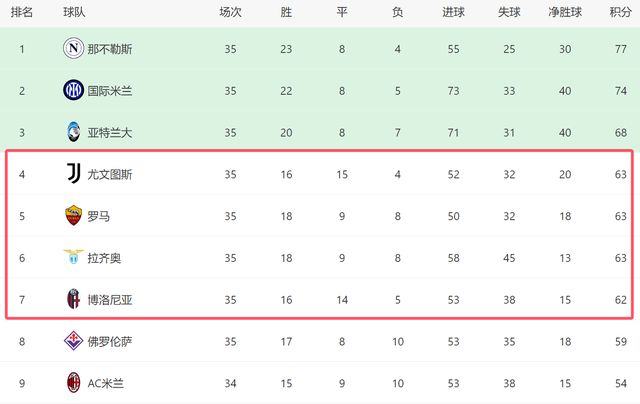This screenshot has width=640, height=404.
Task: Open the Roma team crest icon
Action: 73,215
